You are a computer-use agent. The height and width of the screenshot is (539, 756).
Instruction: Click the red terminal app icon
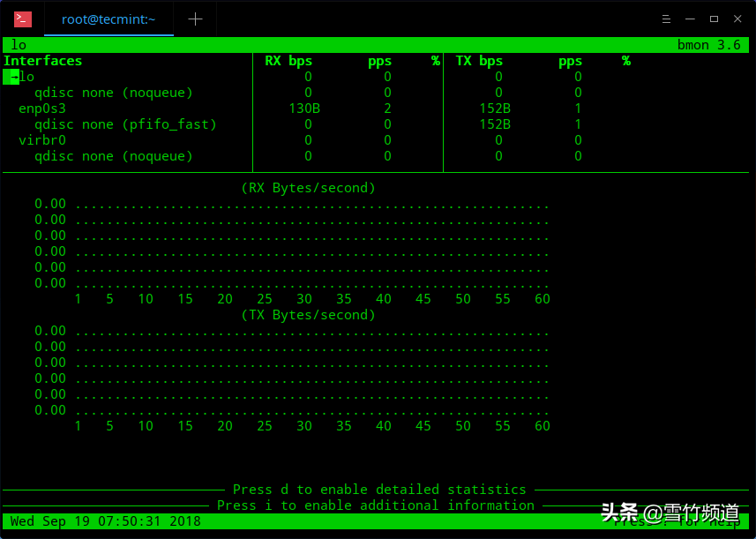click(23, 19)
